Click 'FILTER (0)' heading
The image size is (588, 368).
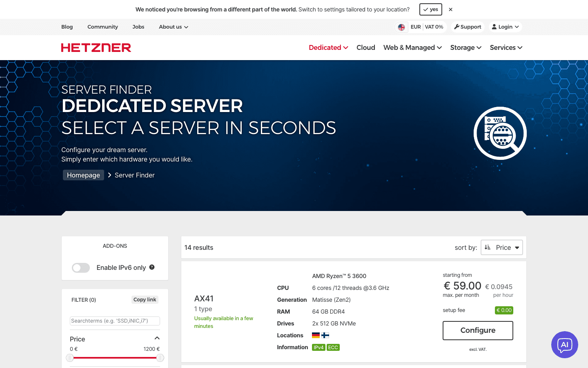pyautogui.click(x=84, y=300)
